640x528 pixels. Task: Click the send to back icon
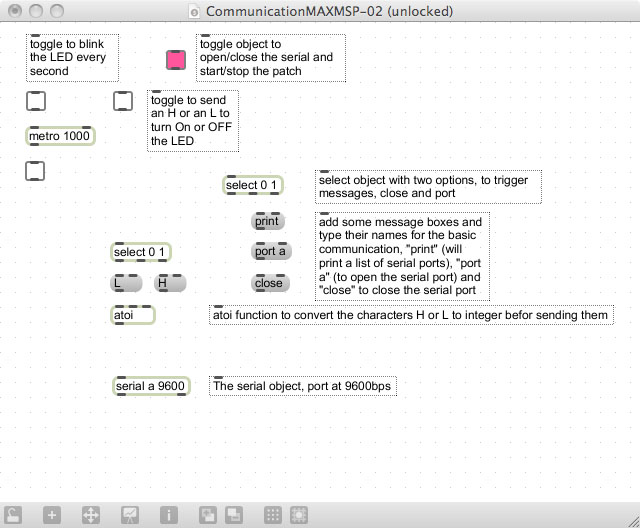click(x=233, y=515)
